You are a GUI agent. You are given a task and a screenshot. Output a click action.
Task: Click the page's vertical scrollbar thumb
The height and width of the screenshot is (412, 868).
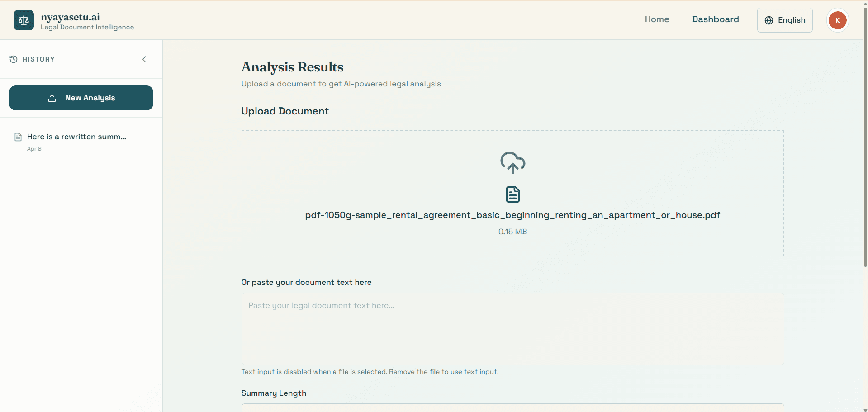tap(865, 136)
